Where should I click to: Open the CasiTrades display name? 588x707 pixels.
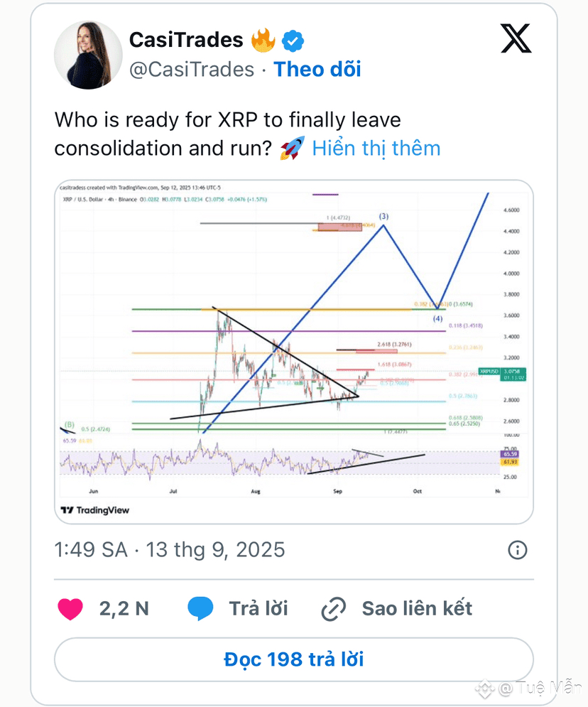[186, 40]
